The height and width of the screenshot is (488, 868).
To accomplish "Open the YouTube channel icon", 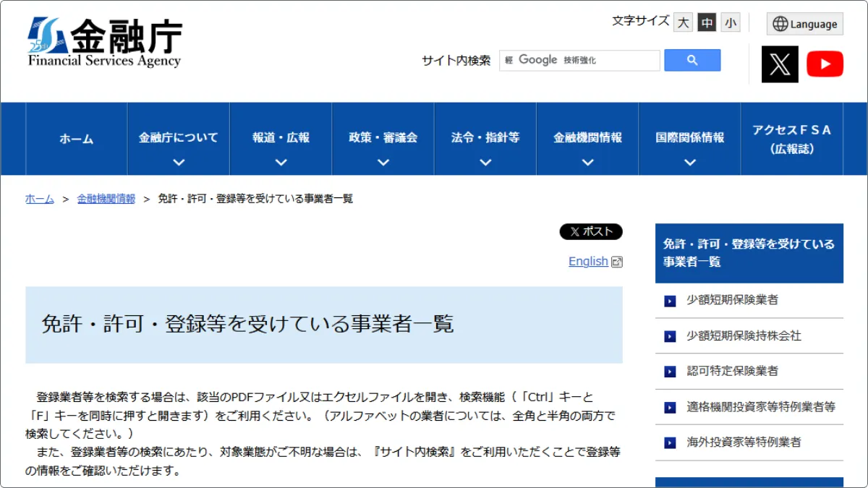I will pyautogui.click(x=825, y=64).
